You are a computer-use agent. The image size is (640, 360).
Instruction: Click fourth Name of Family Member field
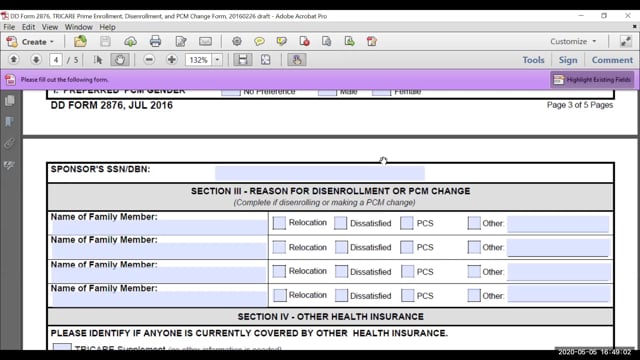click(159, 299)
